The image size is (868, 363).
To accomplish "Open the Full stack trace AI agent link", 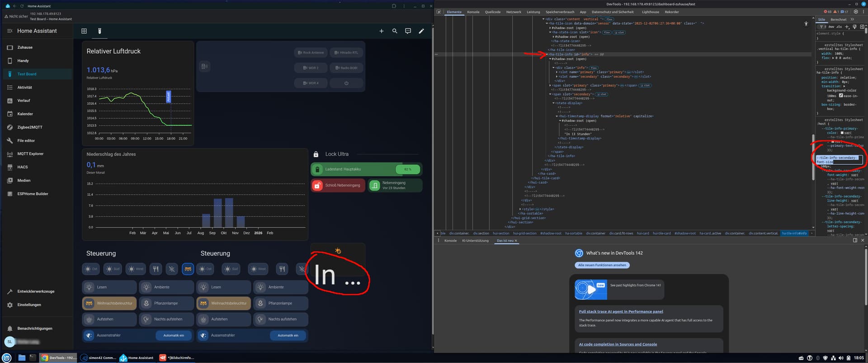I will 621,312.
